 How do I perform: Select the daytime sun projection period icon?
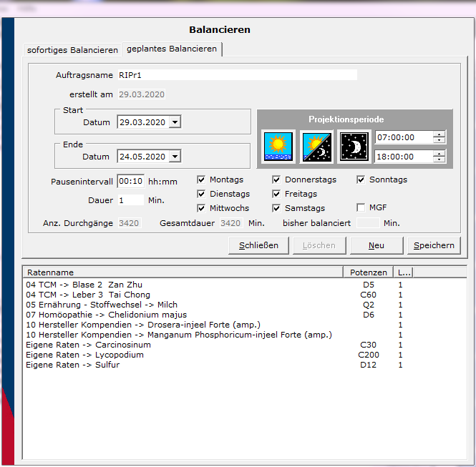click(278, 147)
